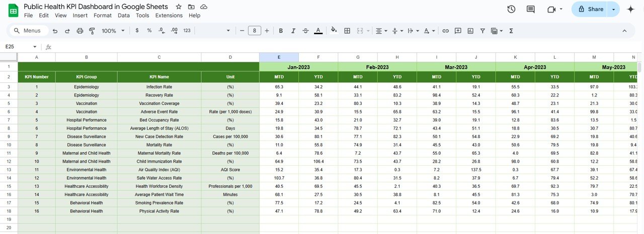Select the column E header
Screen dimensions: 644x234
click(279, 57)
